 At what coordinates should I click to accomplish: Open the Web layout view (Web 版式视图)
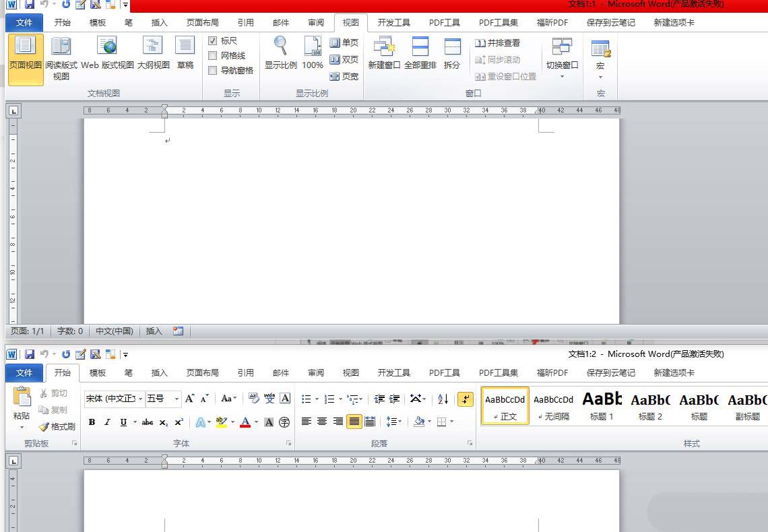[x=107, y=46]
